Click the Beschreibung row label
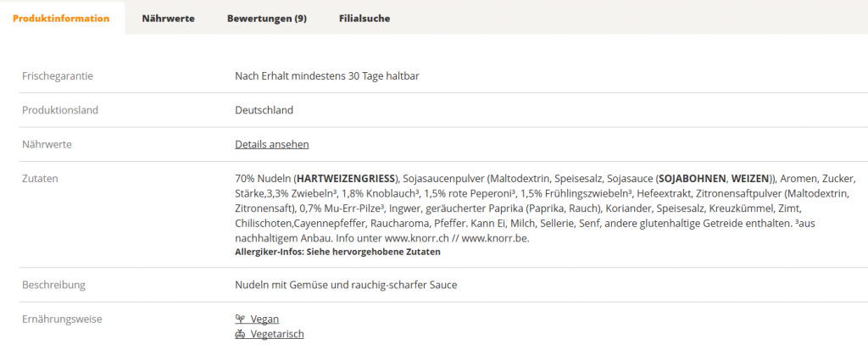 click(53, 285)
